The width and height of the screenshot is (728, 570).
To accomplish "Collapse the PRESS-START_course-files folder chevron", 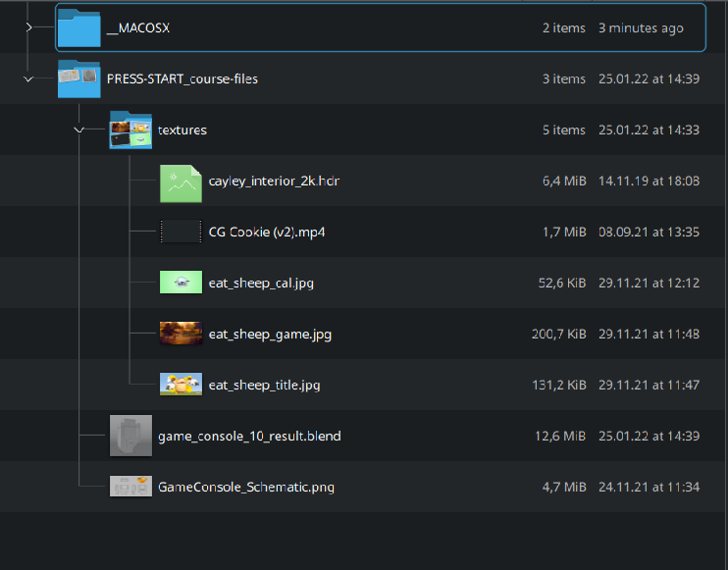I will pyautogui.click(x=28, y=78).
